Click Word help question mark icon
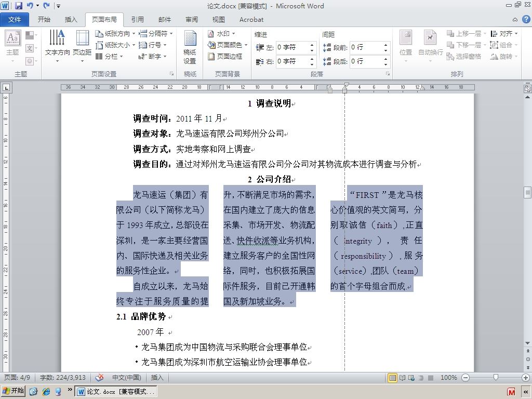The width and height of the screenshot is (532, 399). pos(526,19)
